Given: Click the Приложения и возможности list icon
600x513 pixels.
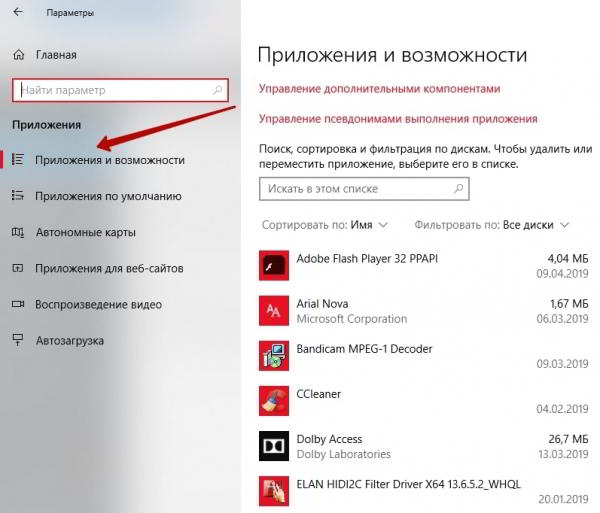Looking at the screenshot, I should 18,159.
